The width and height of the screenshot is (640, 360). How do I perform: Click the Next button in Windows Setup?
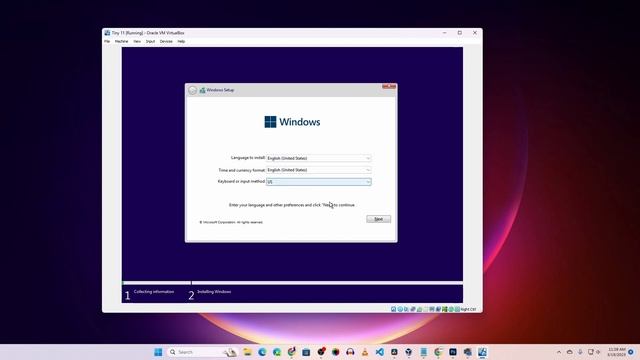tap(378, 219)
